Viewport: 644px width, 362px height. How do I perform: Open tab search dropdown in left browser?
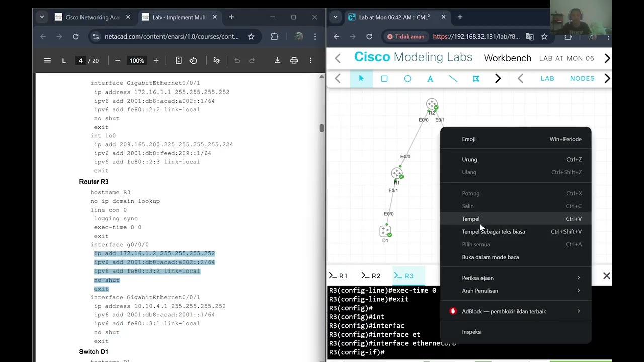(x=42, y=17)
